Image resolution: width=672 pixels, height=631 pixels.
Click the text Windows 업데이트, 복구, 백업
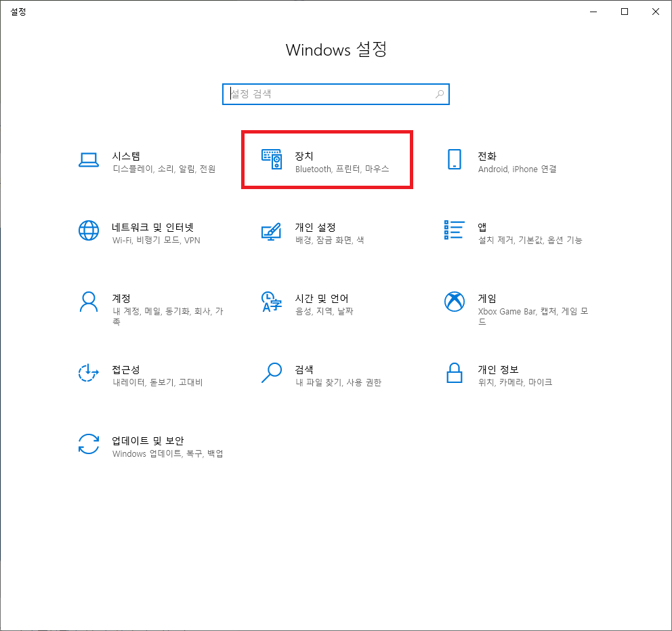pyautogui.click(x=167, y=453)
